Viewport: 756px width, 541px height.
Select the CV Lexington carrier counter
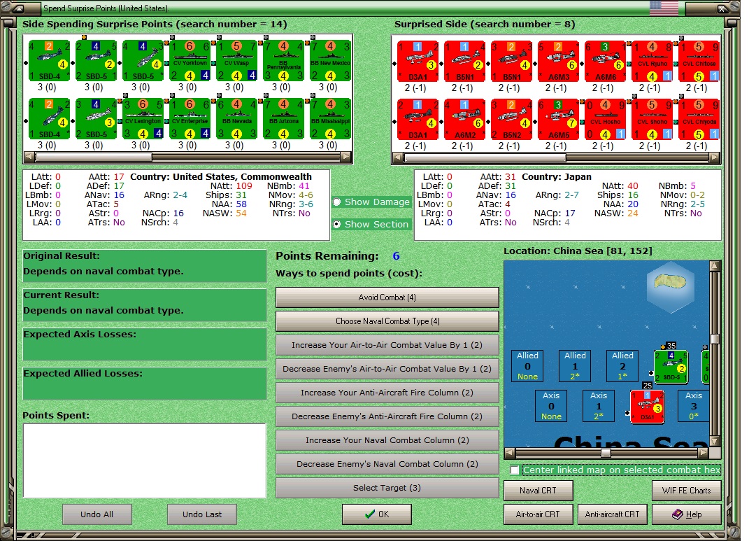pos(143,119)
